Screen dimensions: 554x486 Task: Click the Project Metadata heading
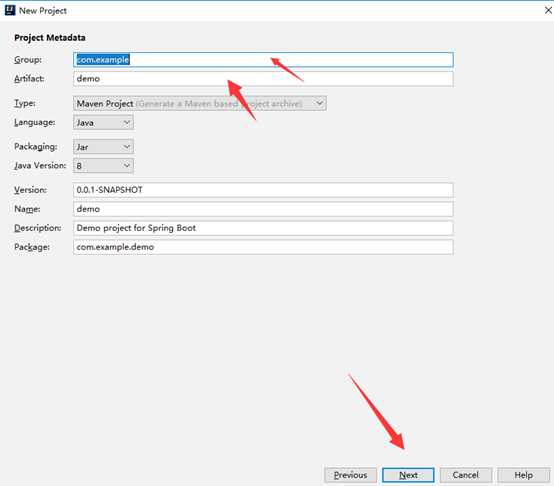(50, 38)
